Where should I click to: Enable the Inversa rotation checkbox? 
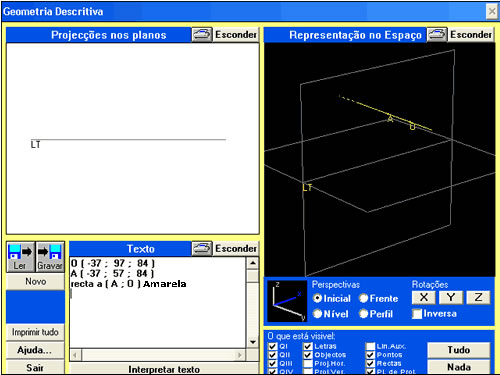point(417,314)
